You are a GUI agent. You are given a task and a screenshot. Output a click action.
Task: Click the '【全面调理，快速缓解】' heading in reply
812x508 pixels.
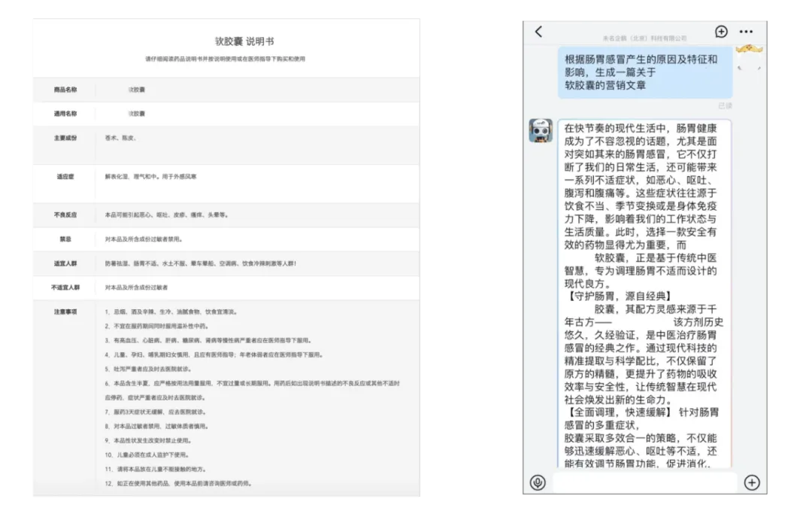pyautogui.click(x=620, y=412)
